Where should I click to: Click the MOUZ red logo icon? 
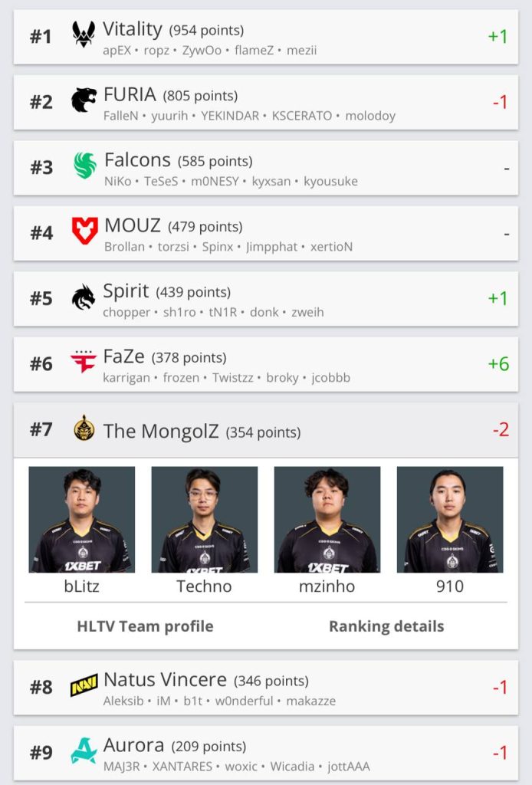coord(84,231)
